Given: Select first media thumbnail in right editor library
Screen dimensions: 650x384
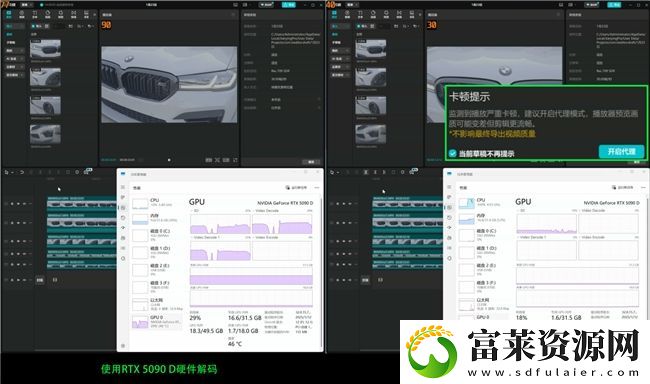Looking at the screenshot, I should tap(371, 49).
